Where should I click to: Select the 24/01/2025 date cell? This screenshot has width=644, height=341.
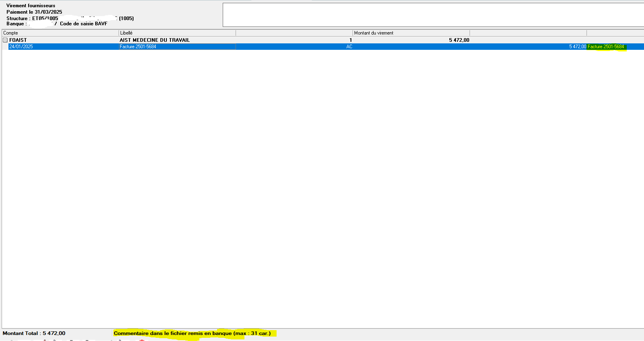click(21, 47)
